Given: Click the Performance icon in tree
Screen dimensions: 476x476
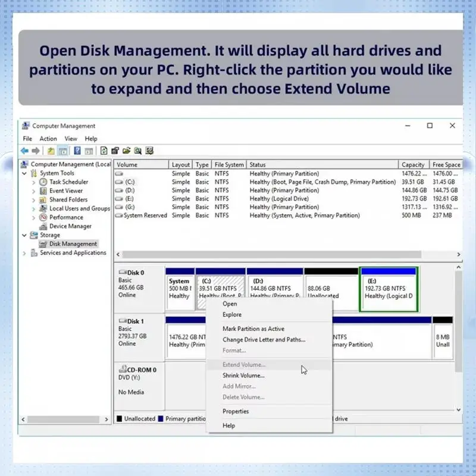Looking at the screenshot, I should pyautogui.click(x=43, y=217).
